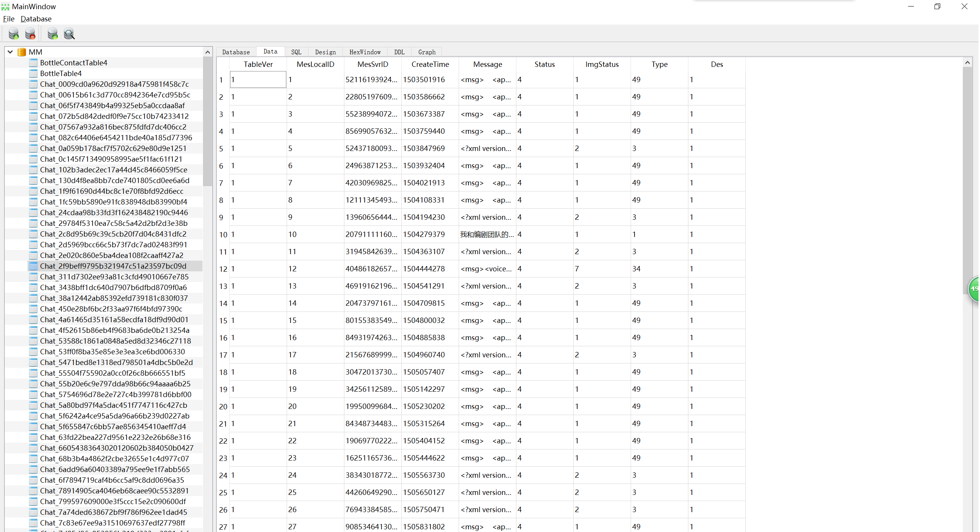Open table Chat_53588c1861a0848a5ed8d32346c27118

coord(115,341)
